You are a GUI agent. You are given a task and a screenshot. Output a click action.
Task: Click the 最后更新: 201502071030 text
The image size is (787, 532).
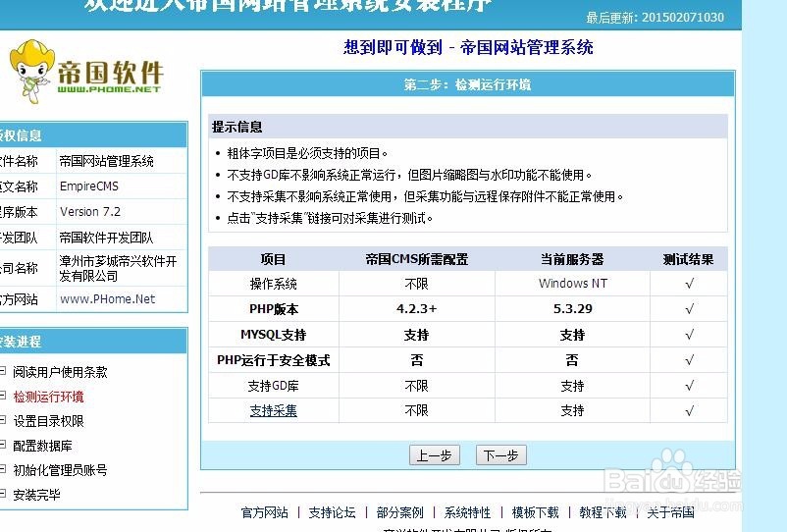(655, 18)
